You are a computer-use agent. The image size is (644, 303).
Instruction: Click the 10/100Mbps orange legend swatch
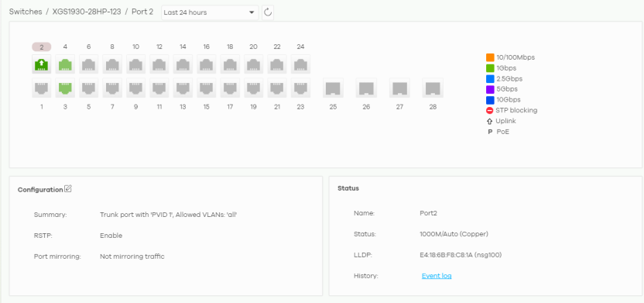489,57
